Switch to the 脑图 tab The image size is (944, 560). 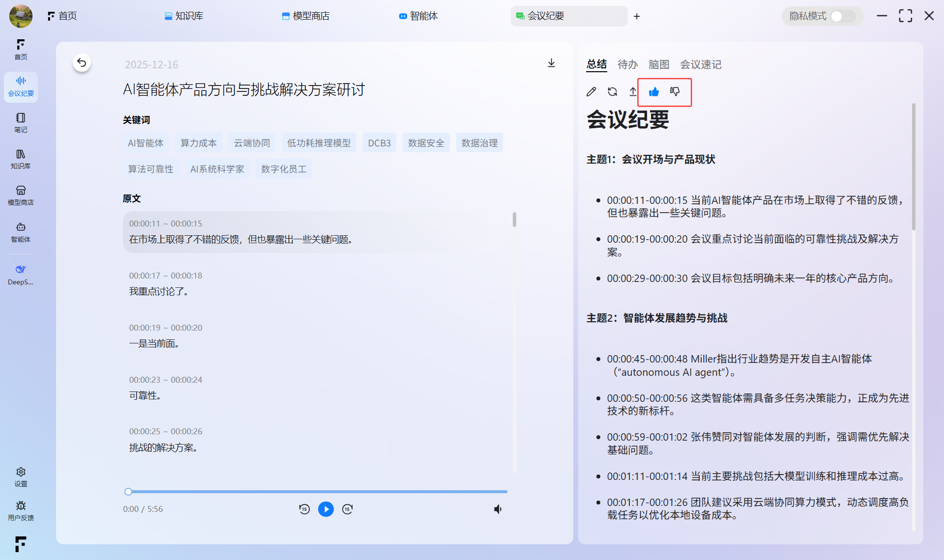pyautogui.click(x=659, y=64)
